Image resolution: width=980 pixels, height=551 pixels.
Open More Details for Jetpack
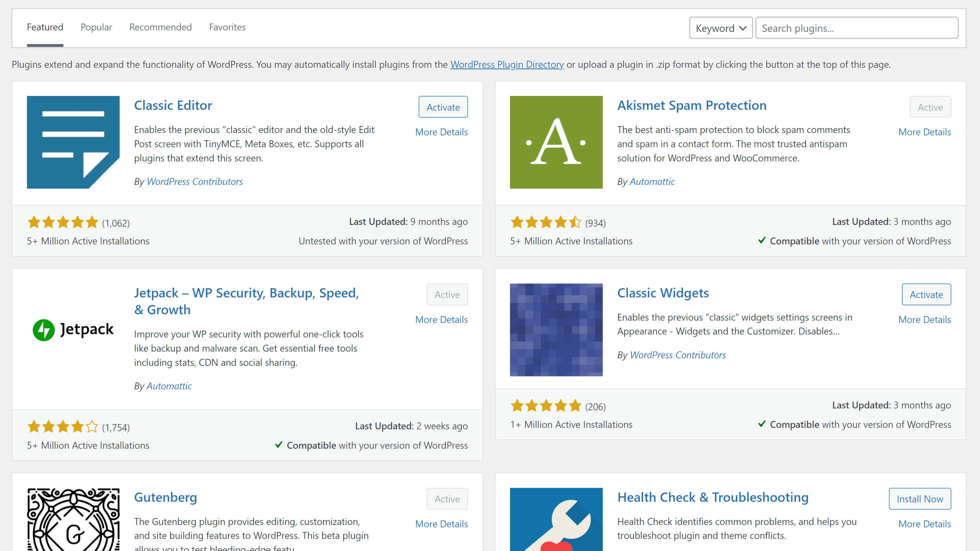click(441, 320)
